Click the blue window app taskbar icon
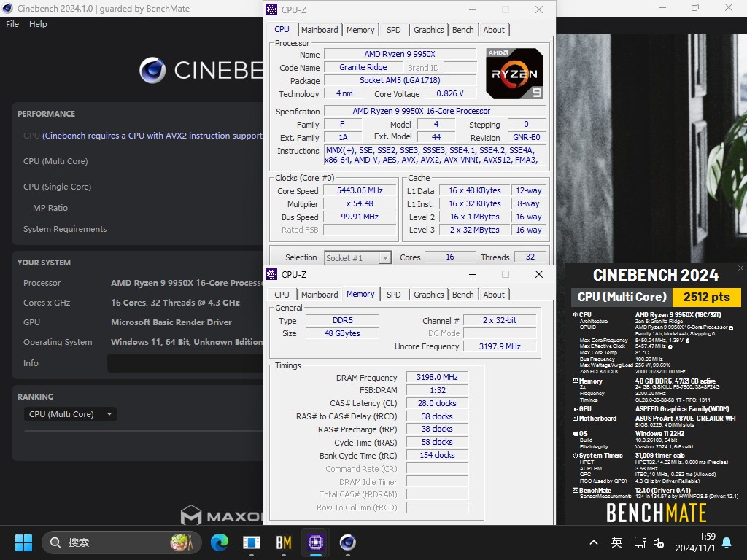Screen dimensions: 747x560 tap(252, 542)
